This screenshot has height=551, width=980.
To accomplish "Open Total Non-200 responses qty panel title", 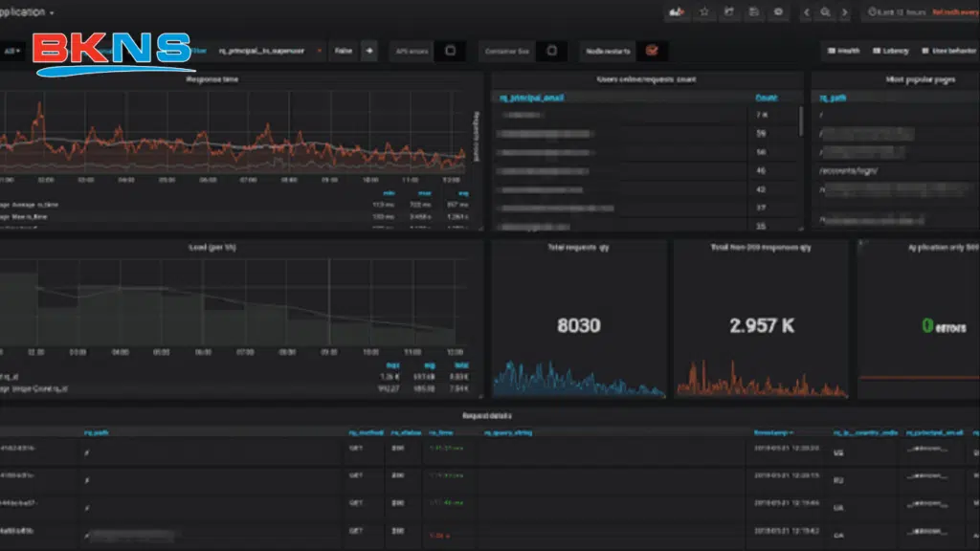I will (x=761, y=248).
